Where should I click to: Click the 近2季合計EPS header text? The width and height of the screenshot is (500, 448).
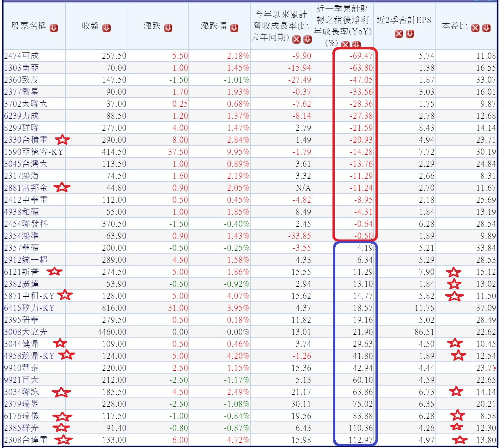pos(404,21)
